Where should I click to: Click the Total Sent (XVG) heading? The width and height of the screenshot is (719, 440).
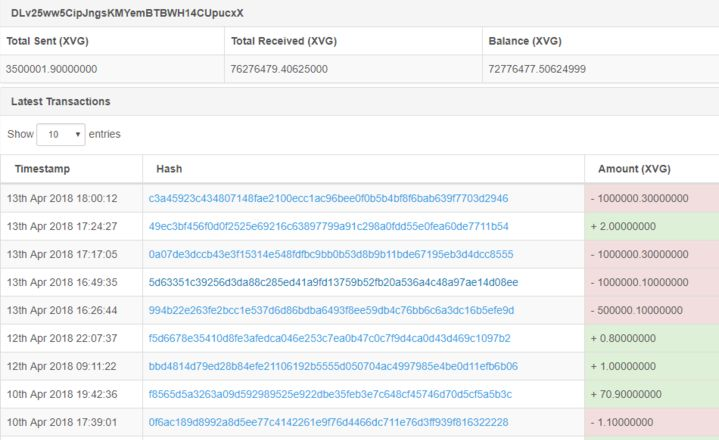47,41
